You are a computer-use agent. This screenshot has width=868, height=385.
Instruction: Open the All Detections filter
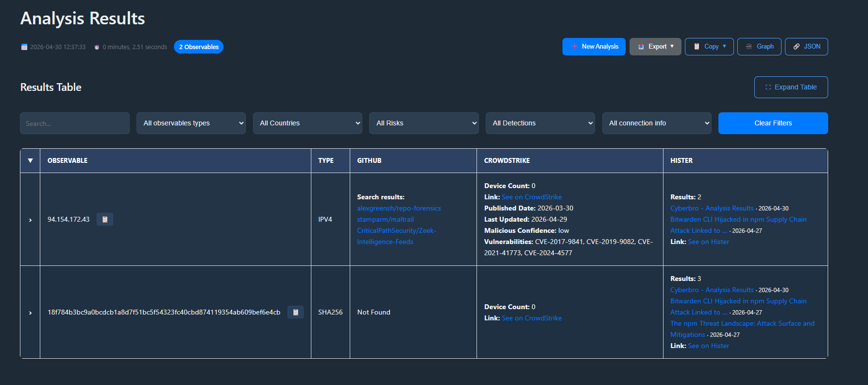[540, 123]
